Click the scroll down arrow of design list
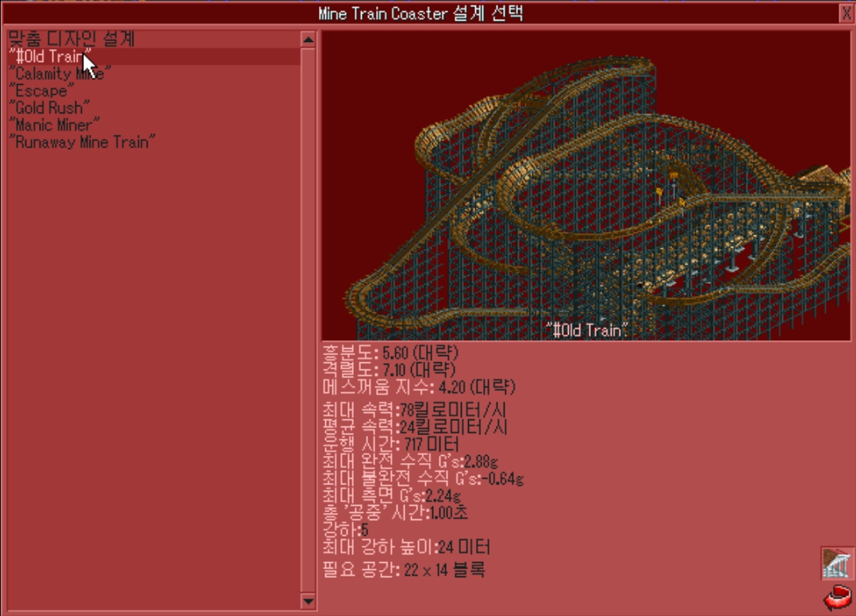The width and height of the screenshot is (856, 616). [308, 601]
